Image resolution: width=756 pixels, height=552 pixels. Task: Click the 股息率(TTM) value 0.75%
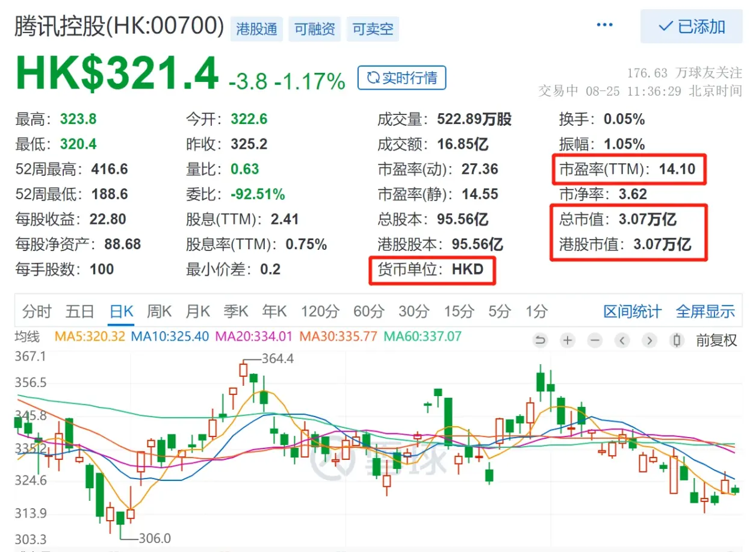(x=306, y=244)
